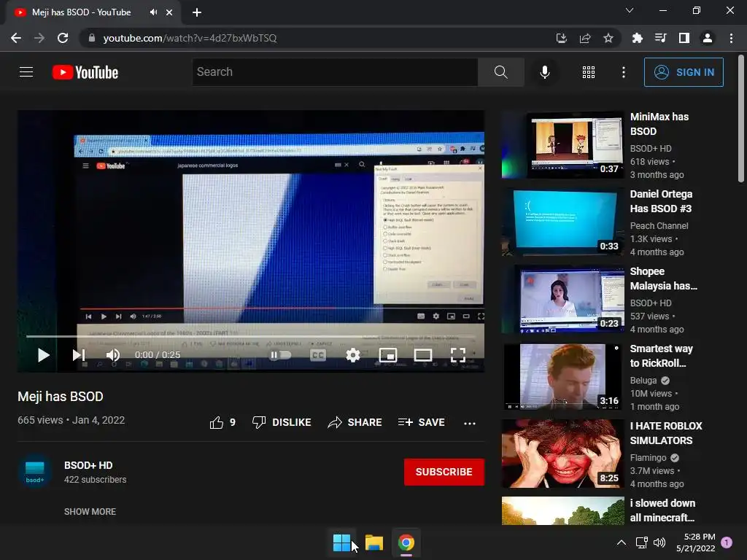Open Chrome extensions puzzle icon
Image resolution: width=747 pixels, height=560 pixels.
point(637,38)
